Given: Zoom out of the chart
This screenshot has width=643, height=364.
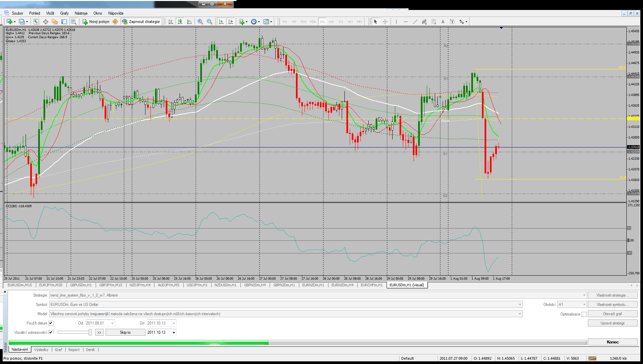Looking at the screenshot, I should [x=210, y=22].
